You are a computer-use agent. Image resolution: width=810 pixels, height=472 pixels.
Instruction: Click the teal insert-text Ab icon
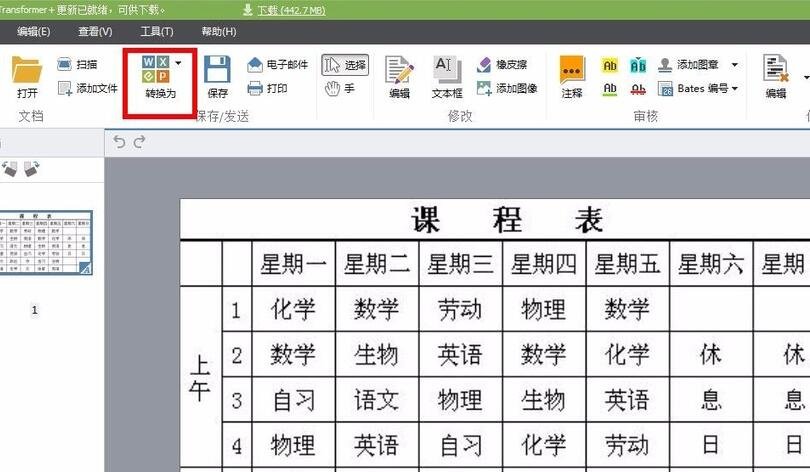click(x=638, y=66)
